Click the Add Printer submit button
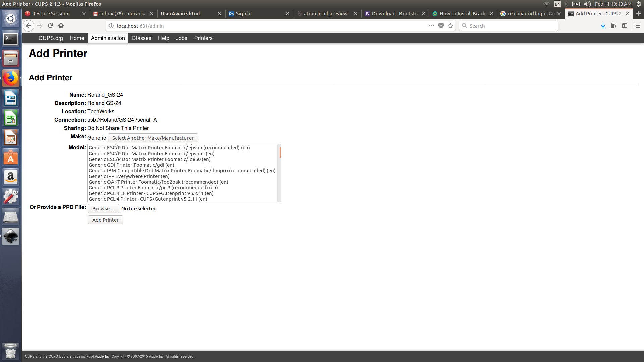The width and height of the screenshot is (644, 362). tap(105, 220)
